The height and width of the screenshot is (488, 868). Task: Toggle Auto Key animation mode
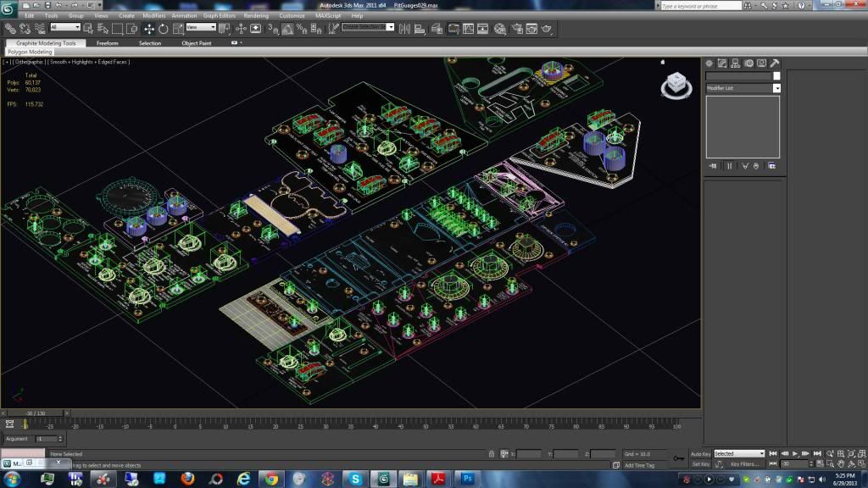pos(700,454)
